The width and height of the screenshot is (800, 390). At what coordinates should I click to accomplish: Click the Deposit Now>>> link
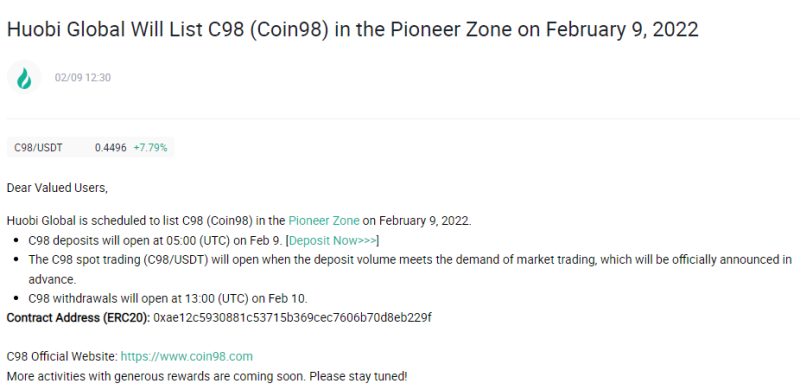click(333, 240)
